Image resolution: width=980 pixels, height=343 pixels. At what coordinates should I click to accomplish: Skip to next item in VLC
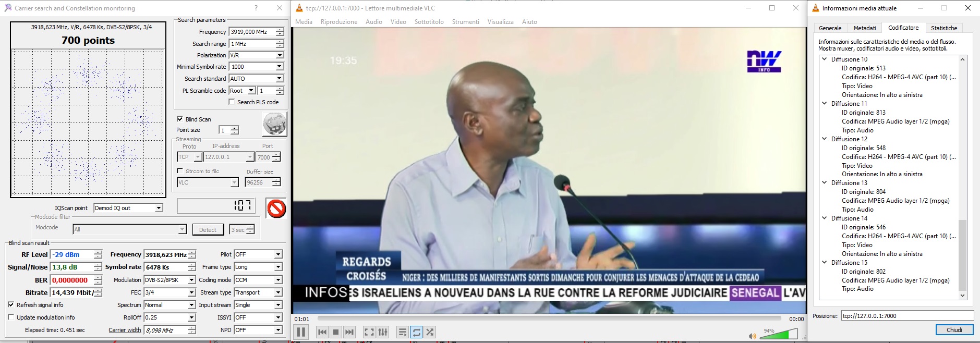(x=349, y=332)
